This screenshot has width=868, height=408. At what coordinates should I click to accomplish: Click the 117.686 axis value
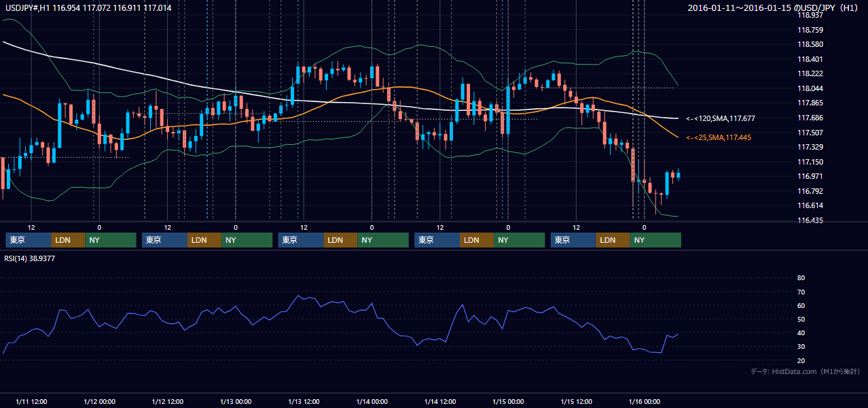point(810,118)
